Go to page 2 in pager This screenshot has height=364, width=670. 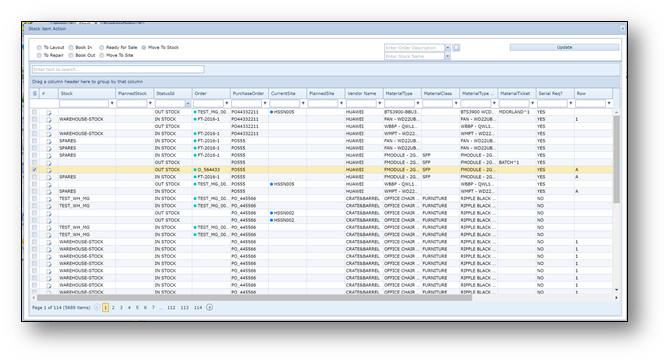point(113,308)
